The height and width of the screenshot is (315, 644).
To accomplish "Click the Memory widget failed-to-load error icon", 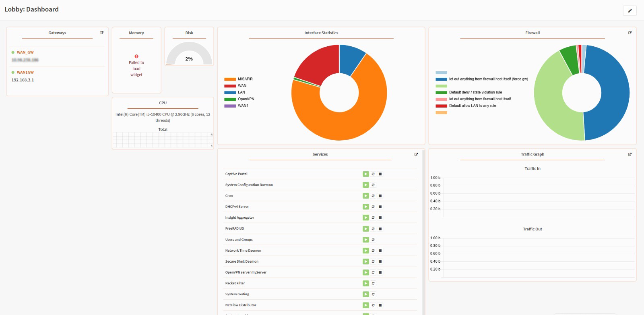I will pos(136,56).
